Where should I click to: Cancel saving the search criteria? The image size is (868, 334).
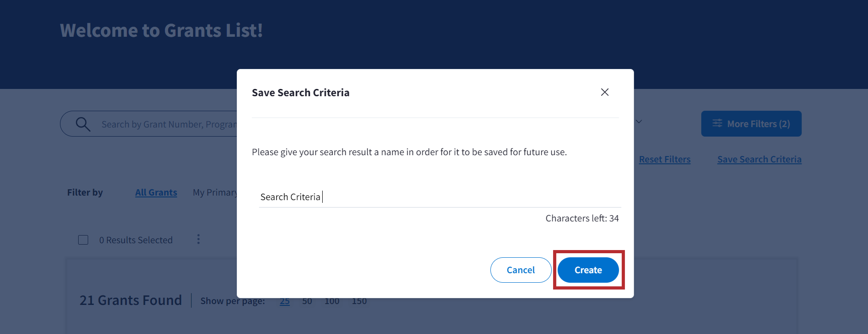click(x=520, y=270)
